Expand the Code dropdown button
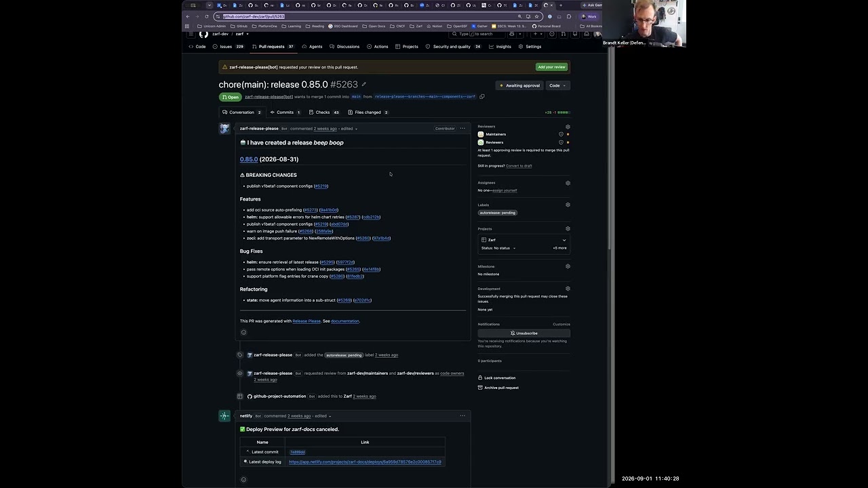The height and width of the screenshot is (488, 868). [x=557, y=85]
